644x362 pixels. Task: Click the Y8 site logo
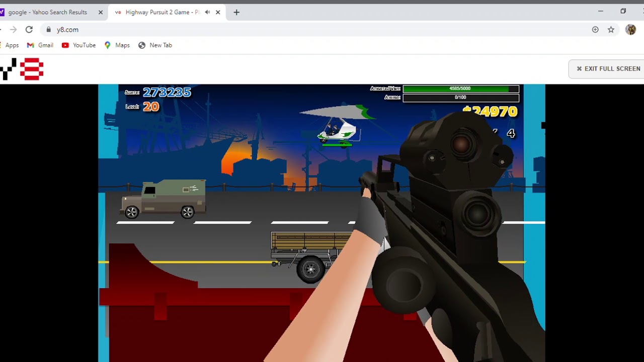(22, 69)
